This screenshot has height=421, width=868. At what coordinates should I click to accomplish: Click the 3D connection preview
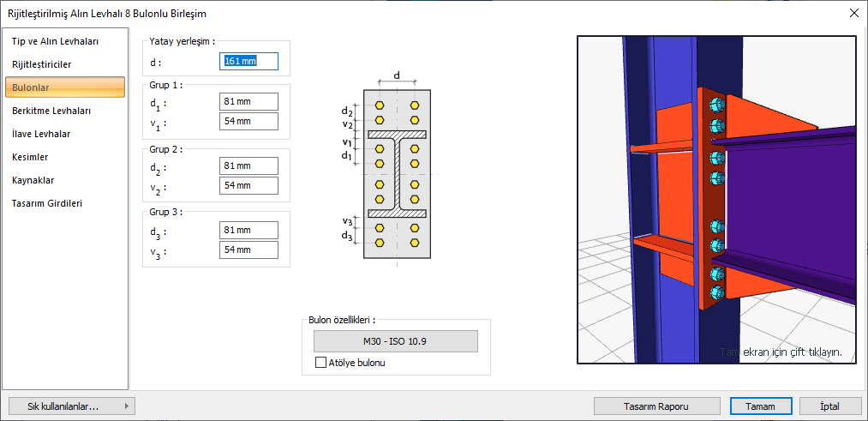click(x=718, y=200)
